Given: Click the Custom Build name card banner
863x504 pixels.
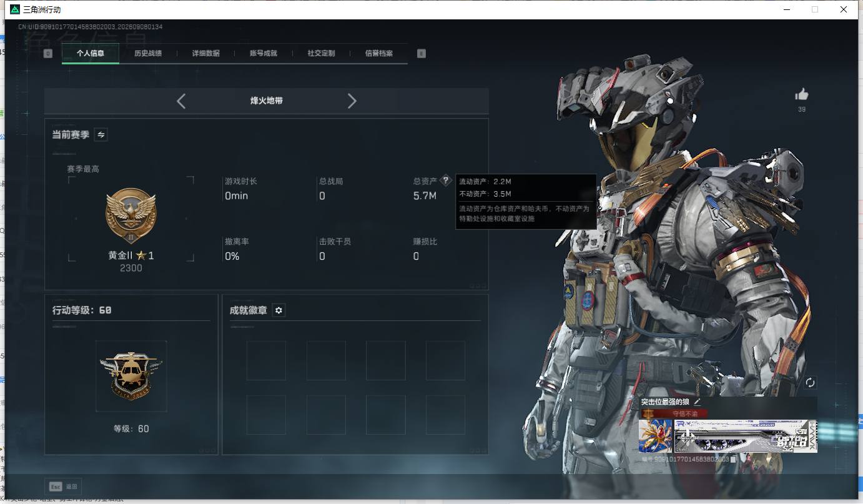Looking at the screenshot, I should [x=746, y=436].
